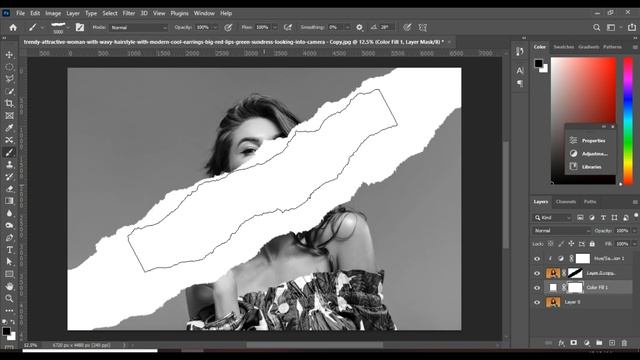Viewport: 640px width, 360px height.
Task: Select the Path Selection tool
Action: [9, 262]
